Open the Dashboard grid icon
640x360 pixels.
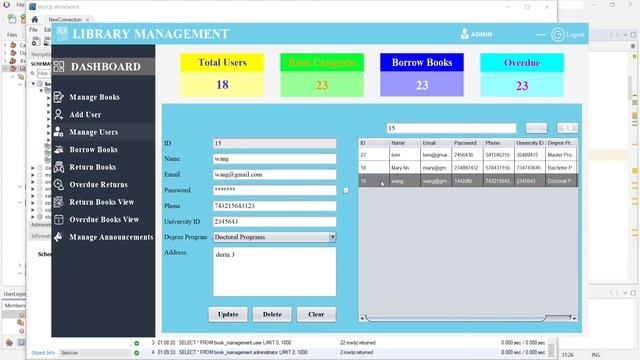[59, 67]
